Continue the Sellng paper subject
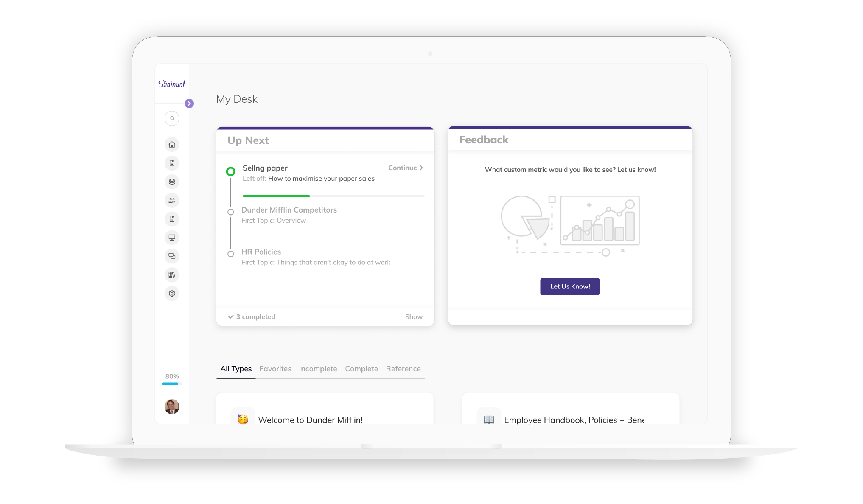Viewport: 863px width, 504px height. point(405,168)
